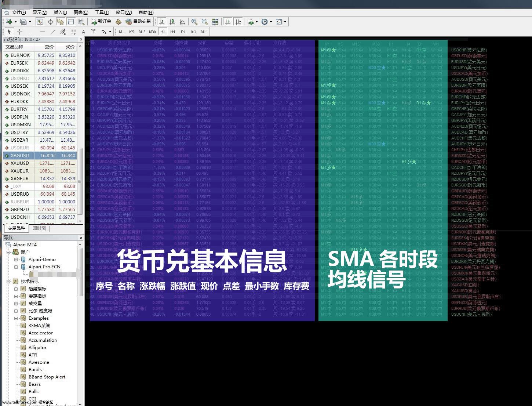Toggle the Terminal window icon
Screen dimensions: 532x406
71,22
